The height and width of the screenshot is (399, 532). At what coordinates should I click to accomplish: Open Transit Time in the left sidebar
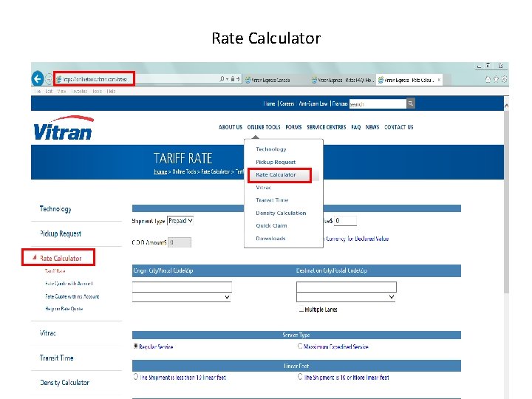tap(56, 358)
